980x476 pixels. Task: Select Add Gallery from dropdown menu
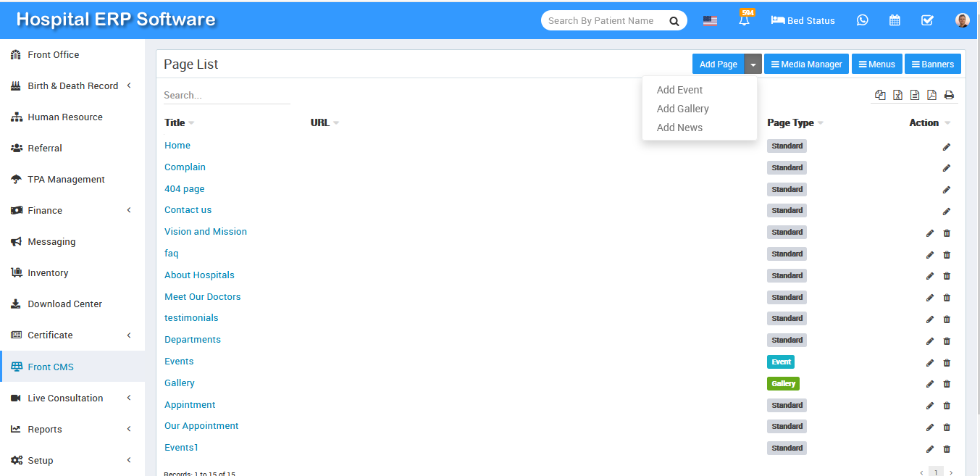pyautogui.click(x=682, y=109)
